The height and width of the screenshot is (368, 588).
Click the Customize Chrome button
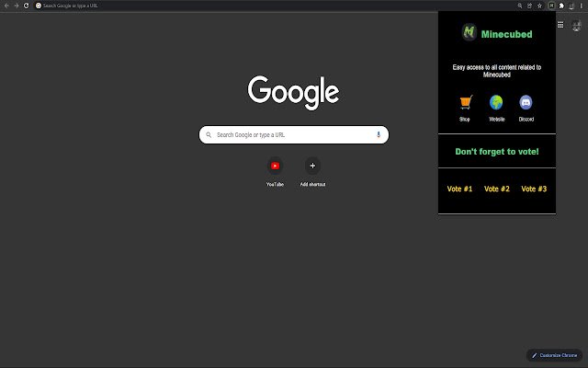tap(554, 355)
